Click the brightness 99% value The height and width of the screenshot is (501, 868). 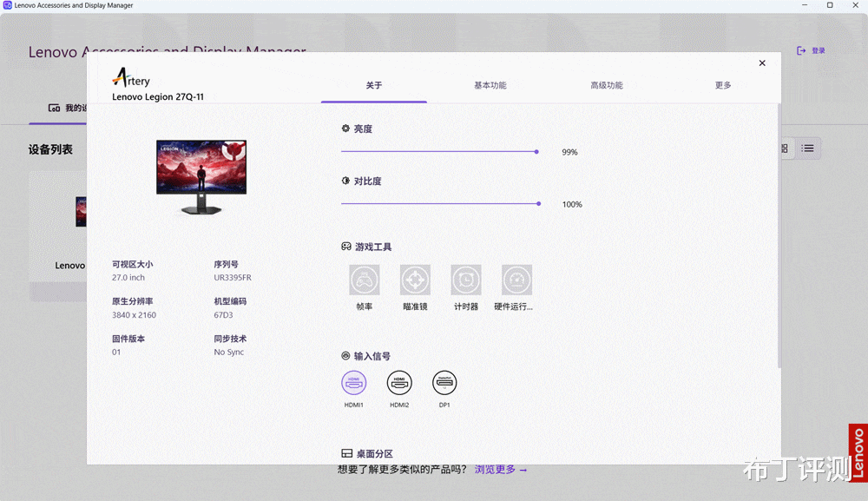569,152
